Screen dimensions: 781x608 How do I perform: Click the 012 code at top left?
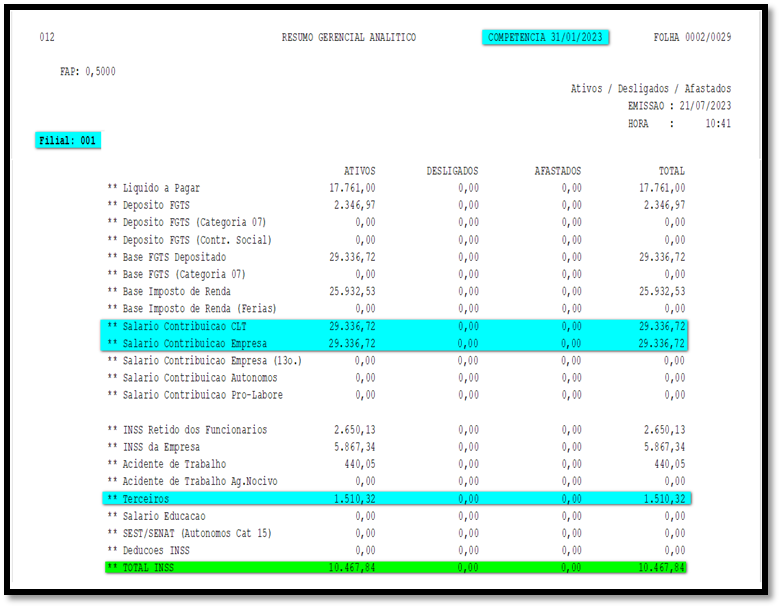47,37
